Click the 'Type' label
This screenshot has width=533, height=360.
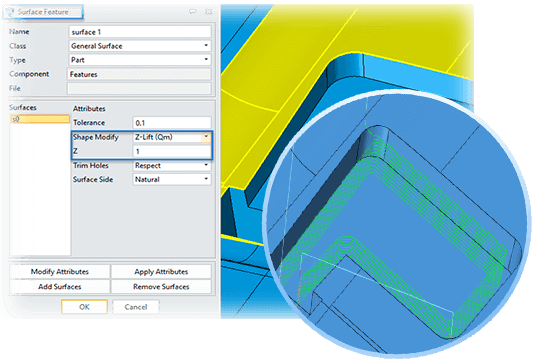17,60
